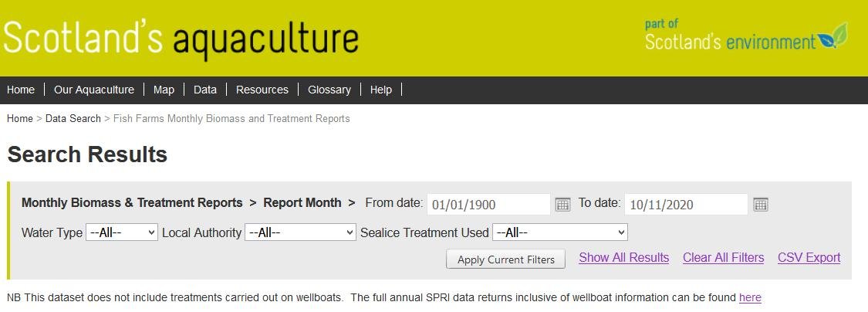Open the Sealice Treatment Used dropdown
The width and height of the screenshot is (868, 312).
pos(560,232)
